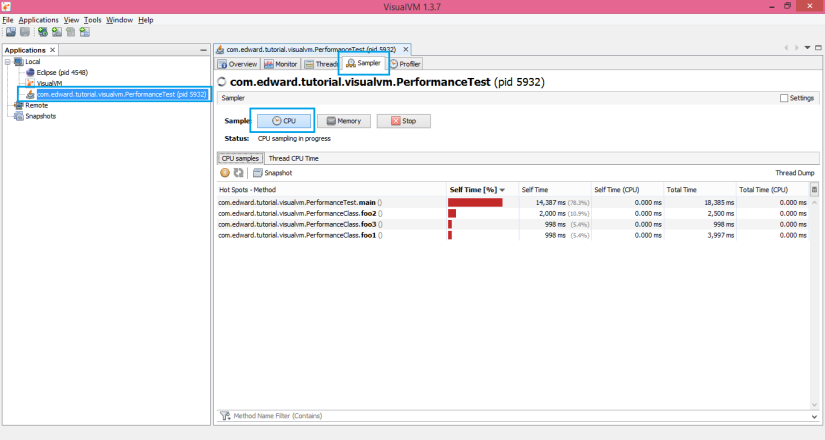The width and height of the screenshot is (825, 440).
Task: Collapse the Local tree node
Action: 9,62
